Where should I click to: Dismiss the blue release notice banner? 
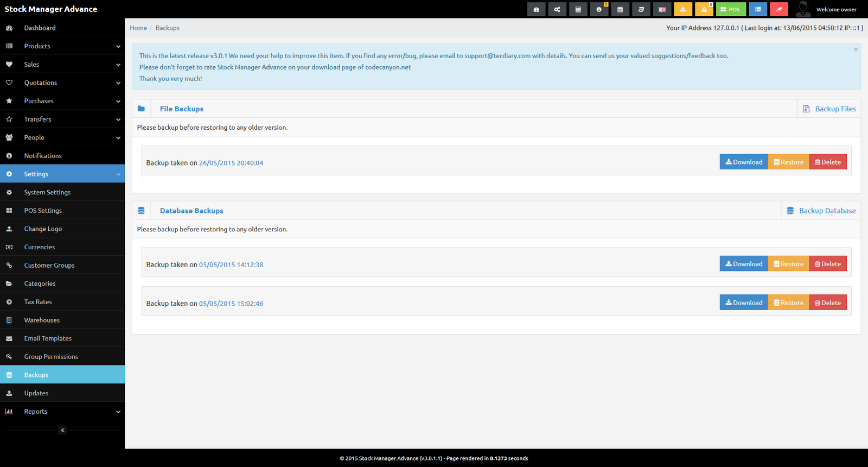click(856, 49)
